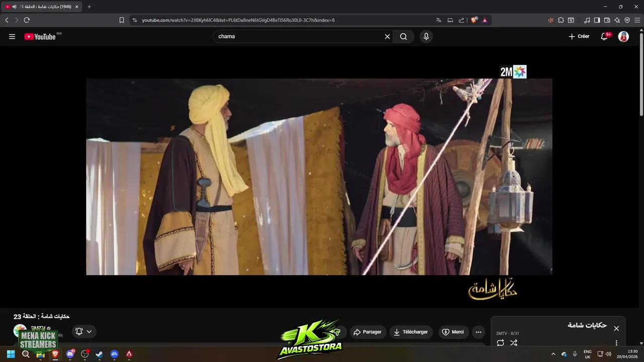Mute the tab audio speaker icon
This screenshot has width=644, height=362.
click(14, 7)
